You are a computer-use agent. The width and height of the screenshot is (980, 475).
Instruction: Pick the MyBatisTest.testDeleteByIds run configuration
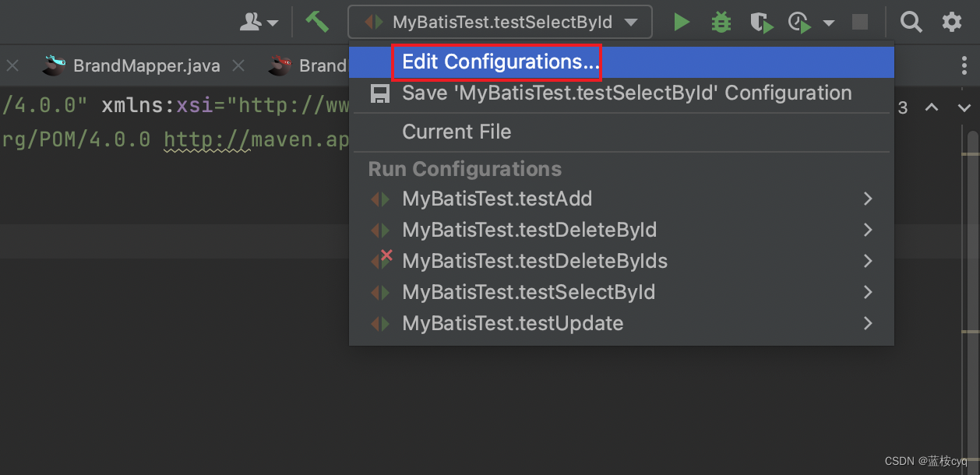point(534,261)
